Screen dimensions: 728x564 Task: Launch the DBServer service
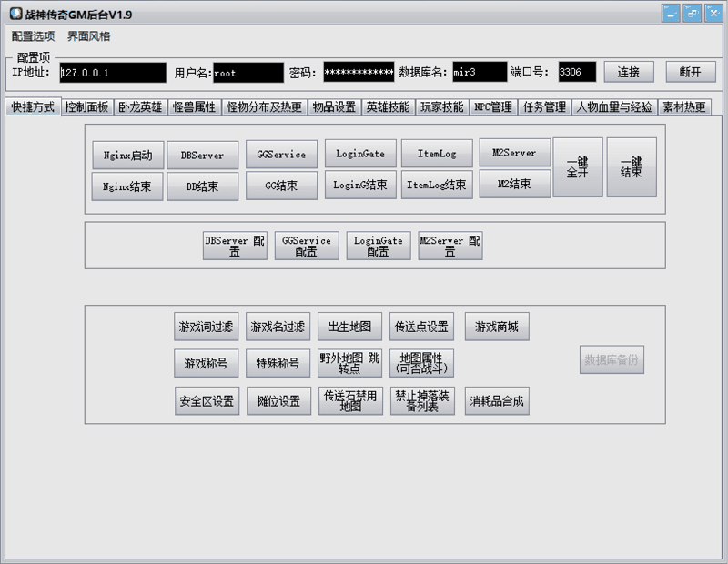pos(202,154)
